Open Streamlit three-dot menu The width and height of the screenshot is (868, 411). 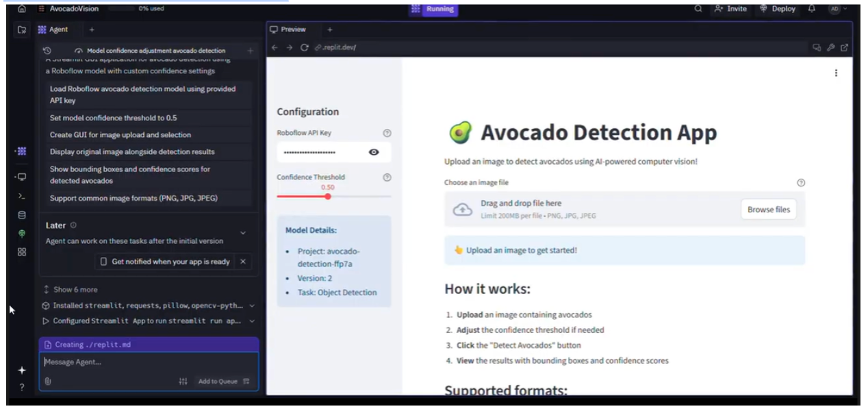click(836, 73)
